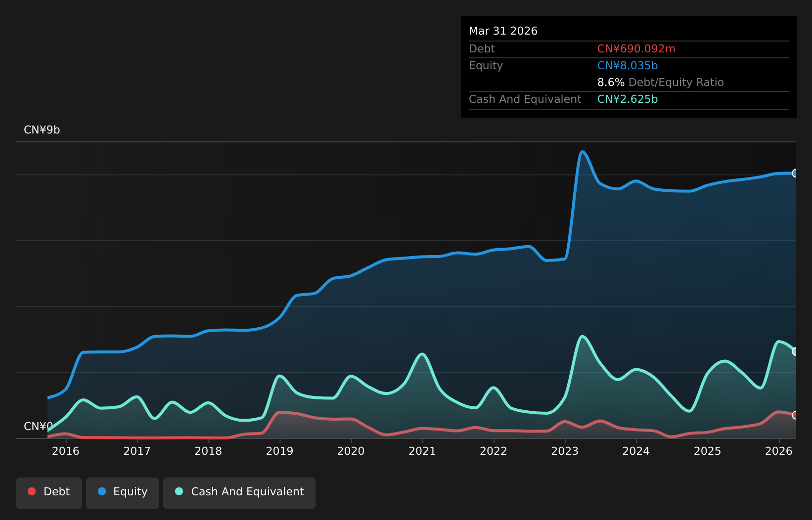Click the 2018 x-axis label
Image resolution: width=812 pixels, height=520 pixels.
[x=208, y=451]
